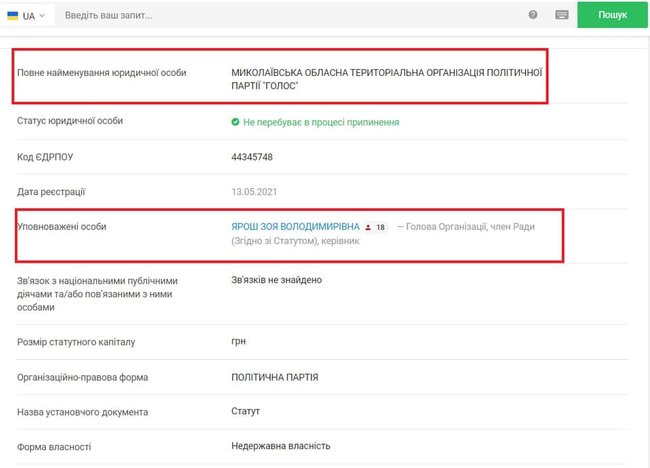Click the Статут founding document value

pyautogui.click(x=246, y=411)
